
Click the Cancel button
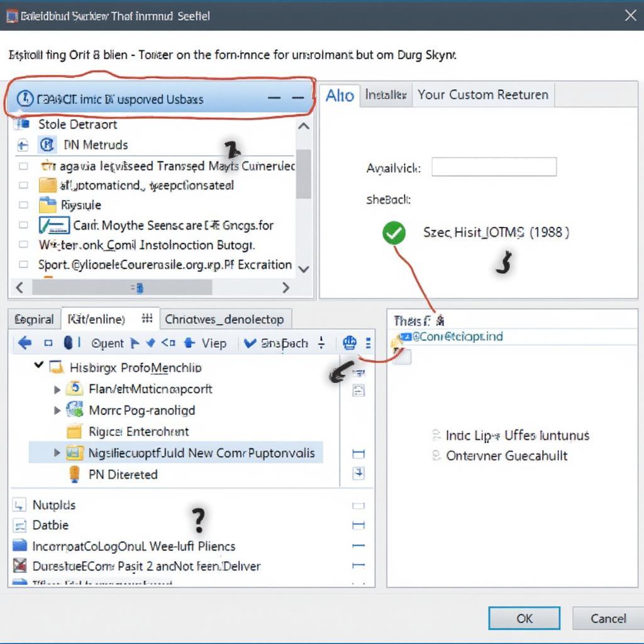[608, 618]
